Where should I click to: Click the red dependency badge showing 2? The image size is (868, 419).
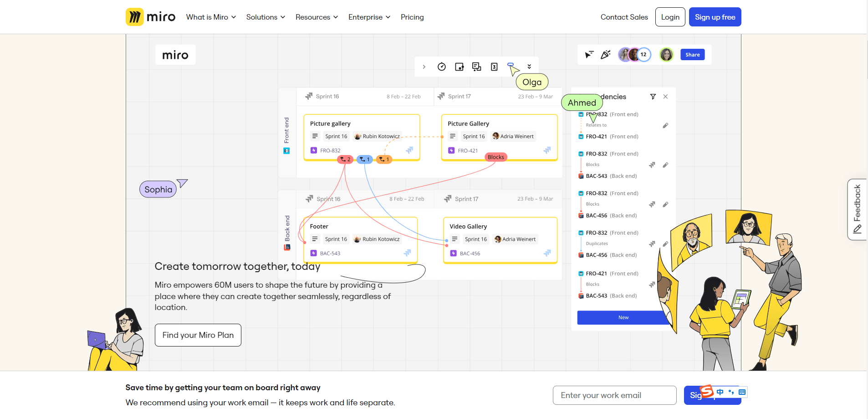tap(345, 159)
